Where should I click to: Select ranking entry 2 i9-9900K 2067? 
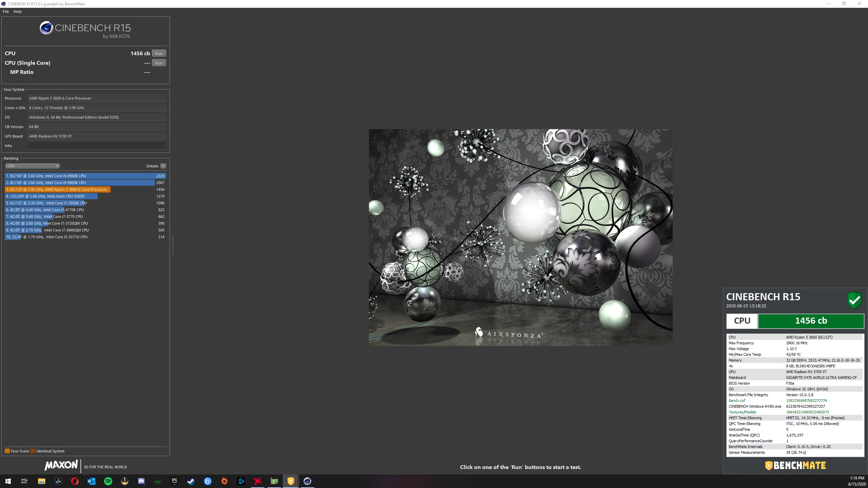tap(85, 183)
